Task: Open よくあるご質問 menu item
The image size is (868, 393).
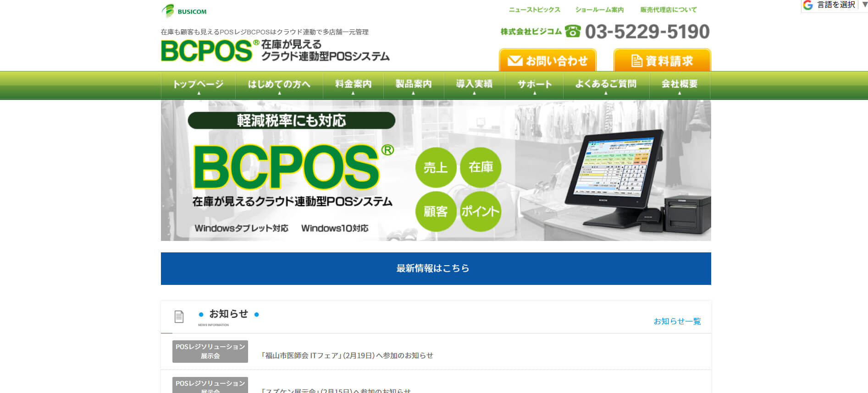Action: click(x=606, y=85)
